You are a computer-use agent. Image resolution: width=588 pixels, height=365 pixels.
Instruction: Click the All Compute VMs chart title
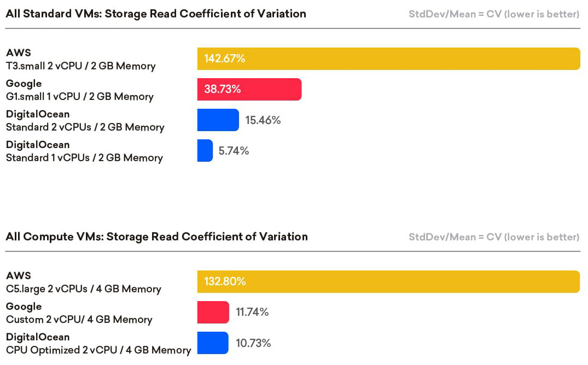tap(156, 237)
